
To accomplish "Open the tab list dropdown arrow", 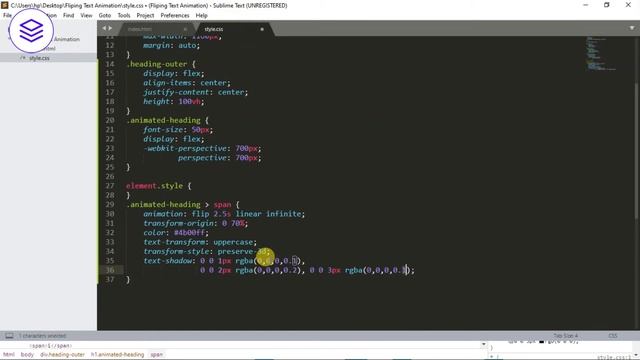I will point(632,28).
